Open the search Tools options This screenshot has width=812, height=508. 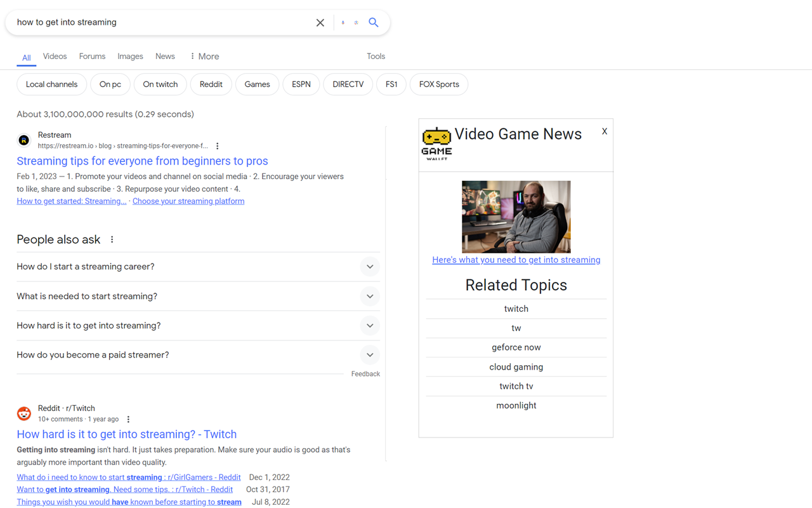coord(376,57)
